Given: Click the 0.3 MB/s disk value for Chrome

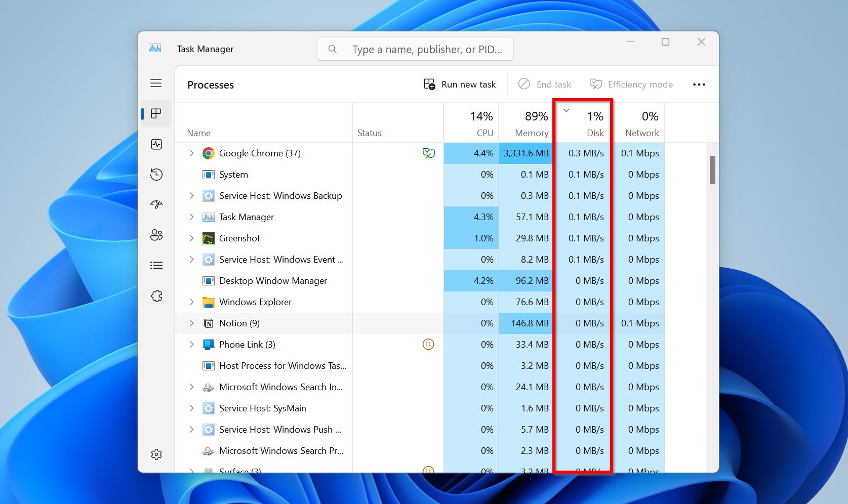Looking at the screenshot, I should [586, 153].
